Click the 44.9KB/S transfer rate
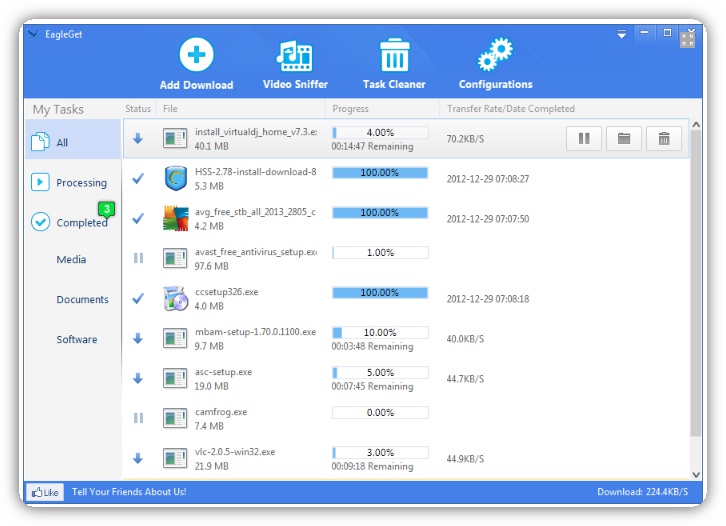Screen dimensions: 726x526 coord(465,459)
